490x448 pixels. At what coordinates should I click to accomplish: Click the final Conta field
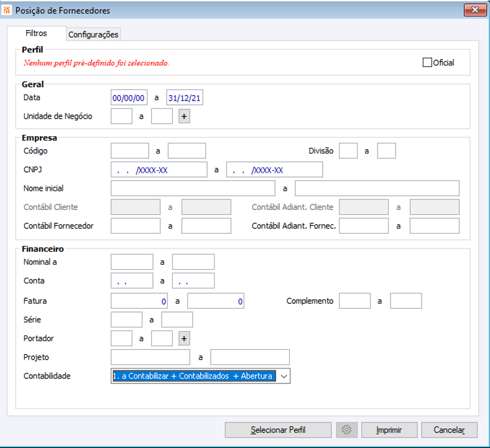193,281
